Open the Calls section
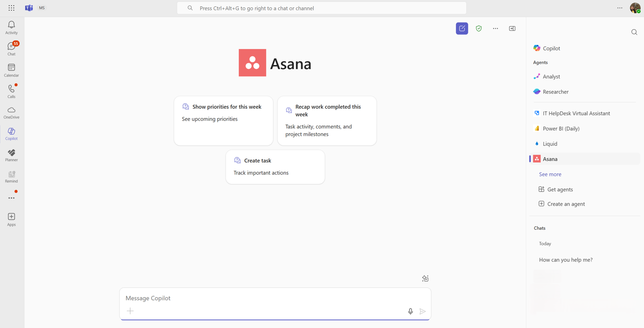644x328 pixels. [11, 91]
